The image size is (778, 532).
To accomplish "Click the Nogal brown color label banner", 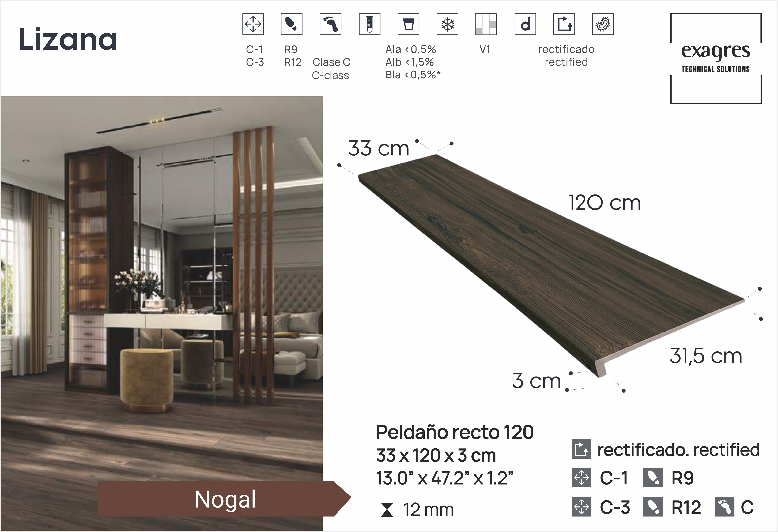I will tap(225, 499).
